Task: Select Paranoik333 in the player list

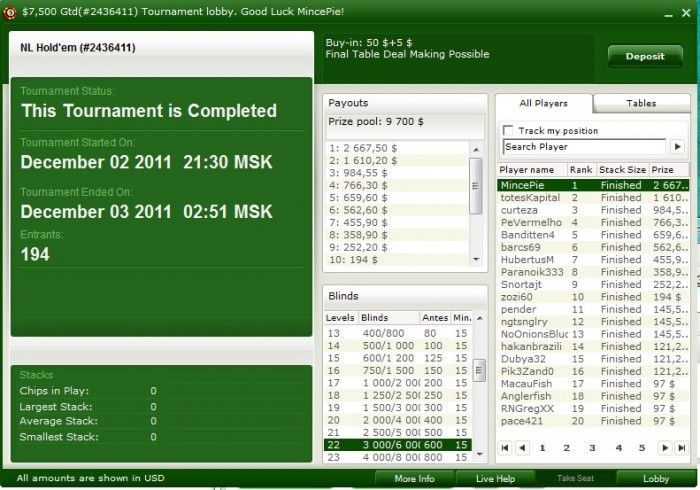Action: pyautogui.click(x=593, y=272)
